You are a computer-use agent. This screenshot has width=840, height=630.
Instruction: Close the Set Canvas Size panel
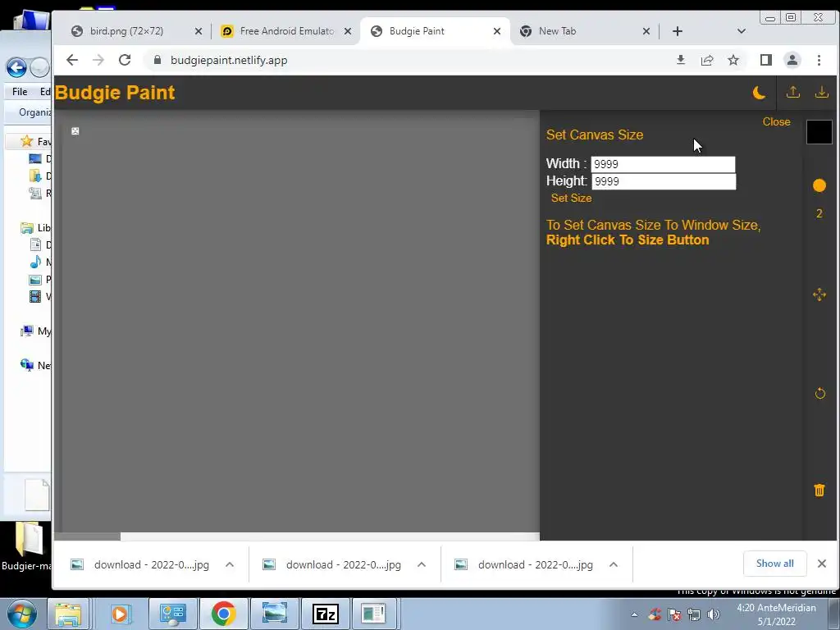(x=776, y=121)
